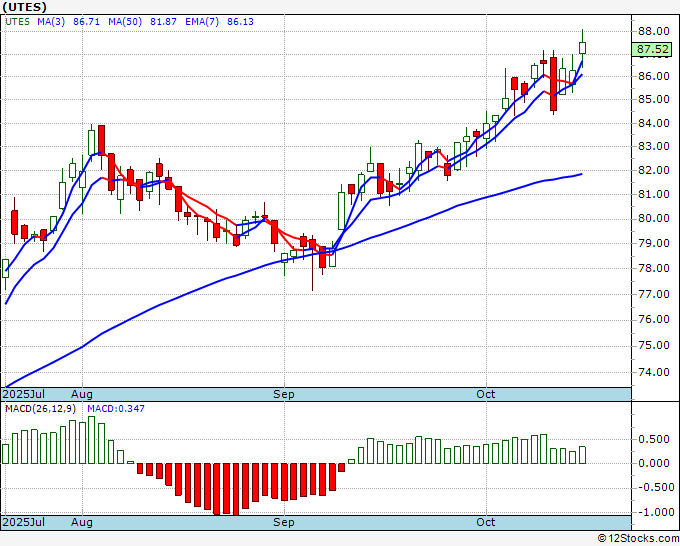Click the EMA(7) value 86.13

(x=240, y=22)
